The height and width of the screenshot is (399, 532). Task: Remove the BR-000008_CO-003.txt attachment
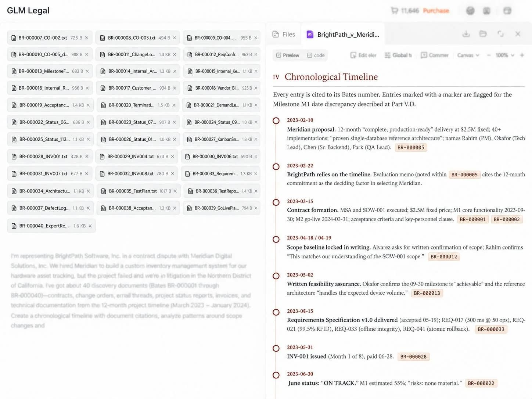click(175, 38)
